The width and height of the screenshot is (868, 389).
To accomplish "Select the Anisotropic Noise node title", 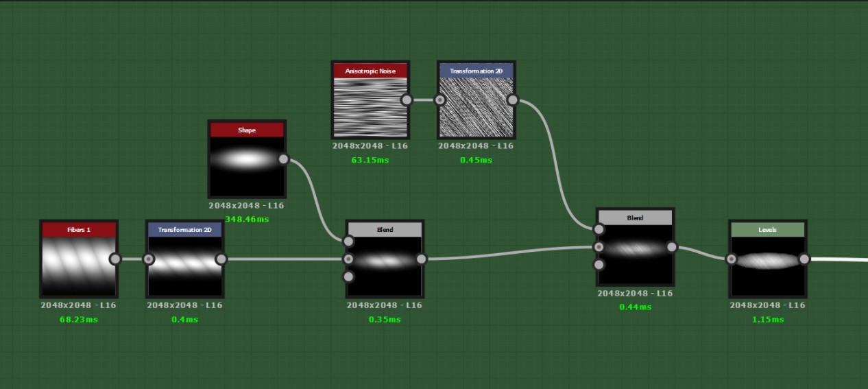I will [370, 71].
